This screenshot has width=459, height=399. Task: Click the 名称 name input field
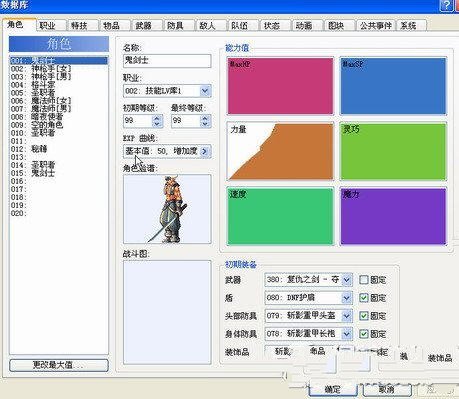(167, 61)
